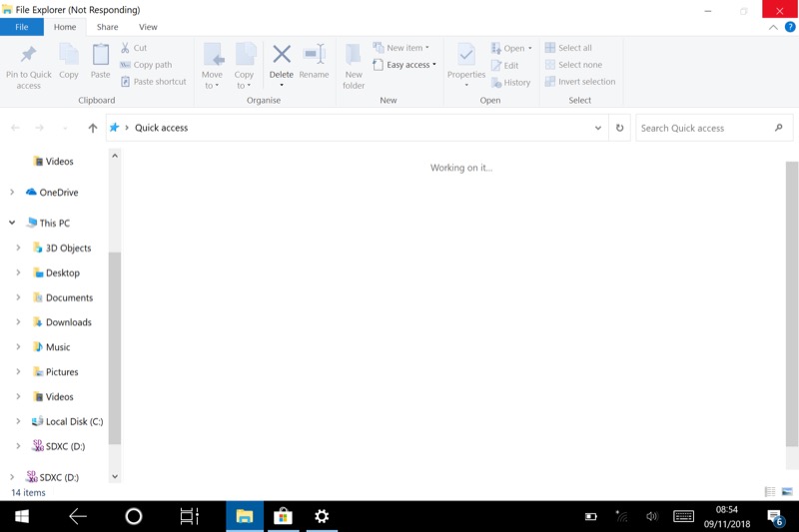Switch to the View tab

(148, 27)
